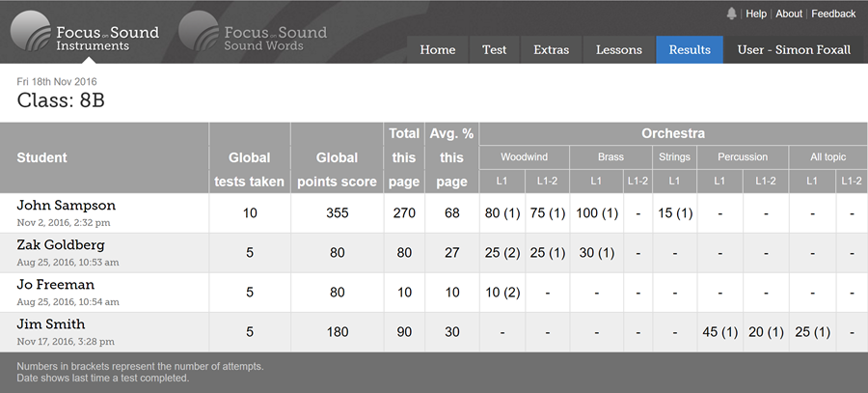
Task: Click the Brass column header
Action: click(x=610, y=157)
